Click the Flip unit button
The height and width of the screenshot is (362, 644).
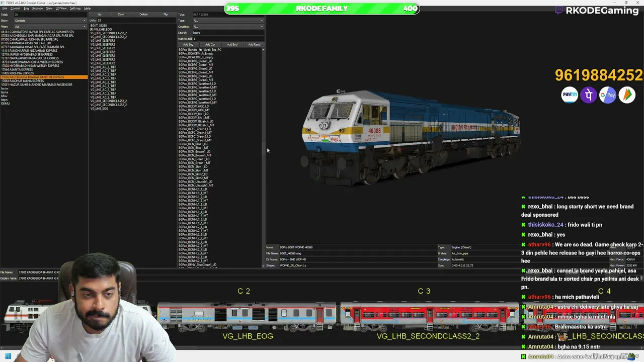point(166,14)
